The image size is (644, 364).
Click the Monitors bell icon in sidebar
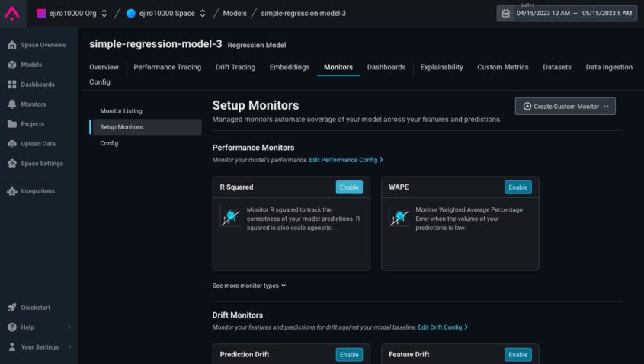12,104
